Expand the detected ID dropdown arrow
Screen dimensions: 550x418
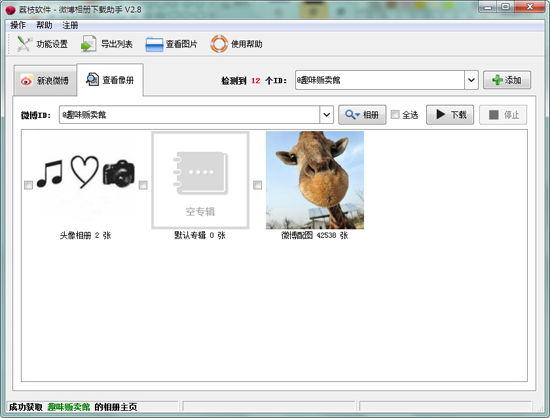tap(471, 80)
